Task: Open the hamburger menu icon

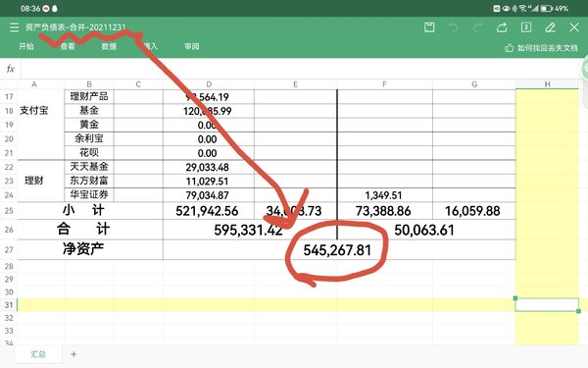Action: coord(15,27)
